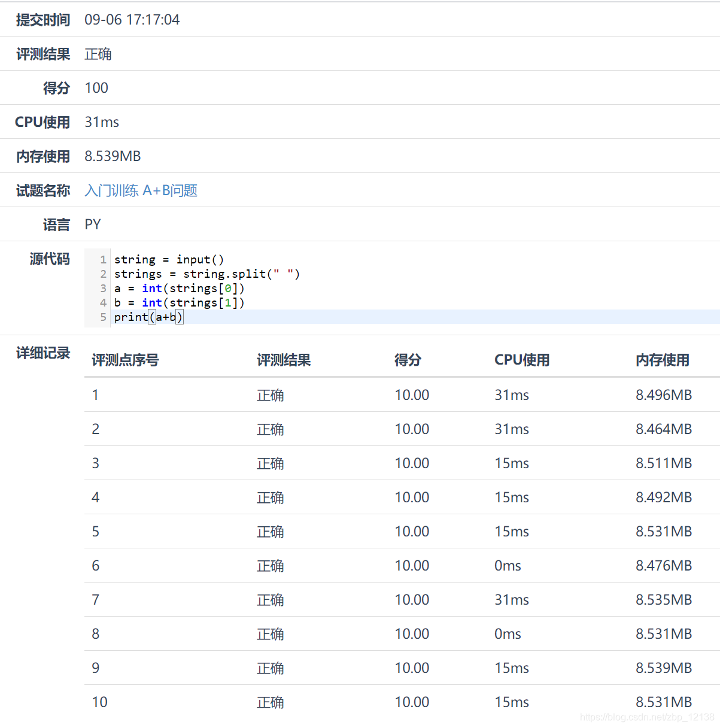
Task: Select the language value PY
Action: click(x=93, y=225)
